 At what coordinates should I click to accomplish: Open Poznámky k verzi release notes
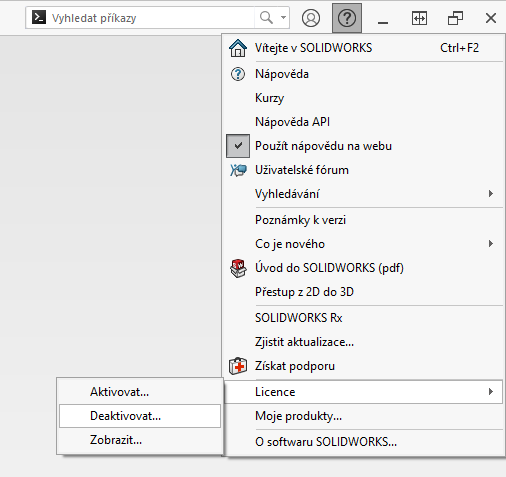[x=364, y=220]
